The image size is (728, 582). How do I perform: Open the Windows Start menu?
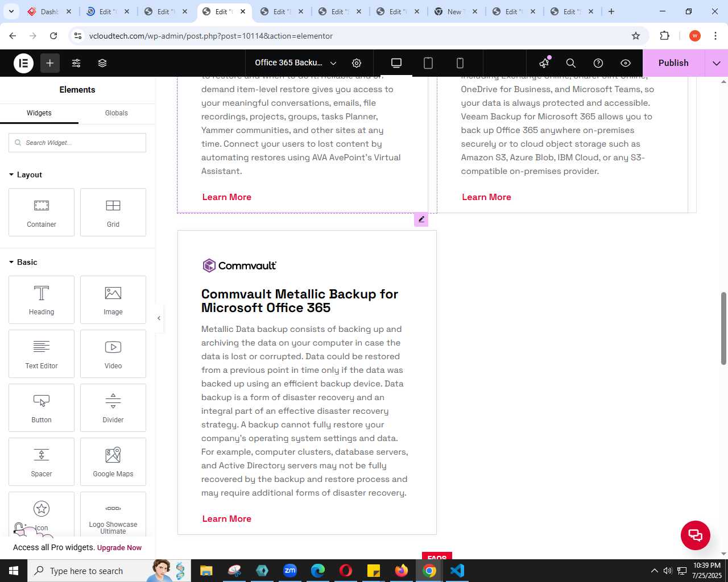point(14,571)
